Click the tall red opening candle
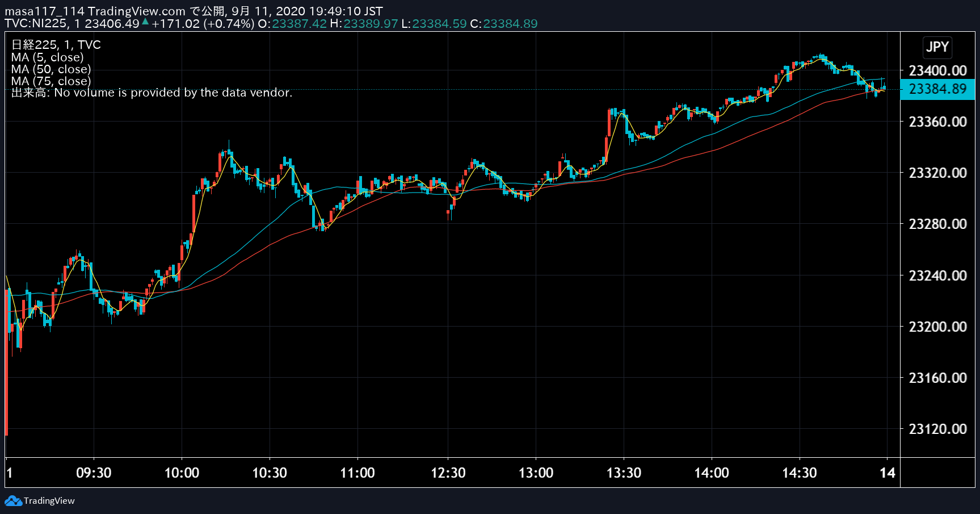Screen dimensions: 980x514 7,362
